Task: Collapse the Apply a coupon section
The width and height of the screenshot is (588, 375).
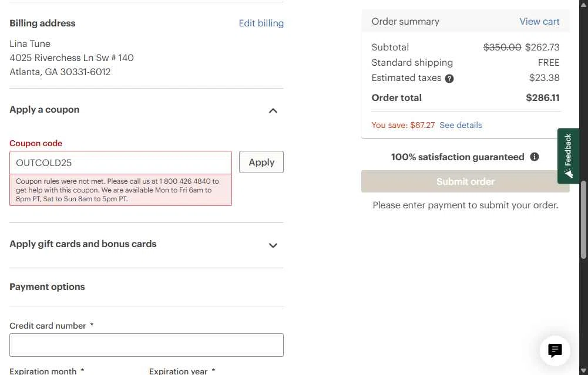Action: pos(273,110)
